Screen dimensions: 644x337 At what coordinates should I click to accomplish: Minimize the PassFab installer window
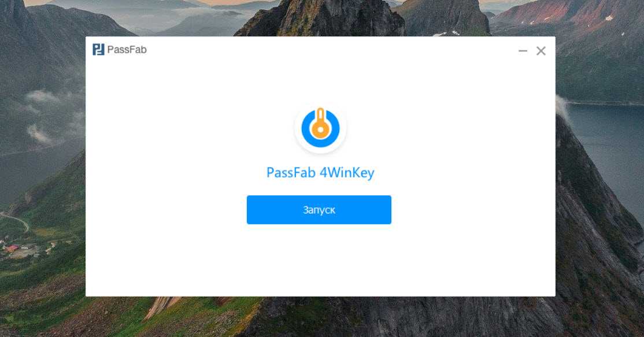coord(523,51)
